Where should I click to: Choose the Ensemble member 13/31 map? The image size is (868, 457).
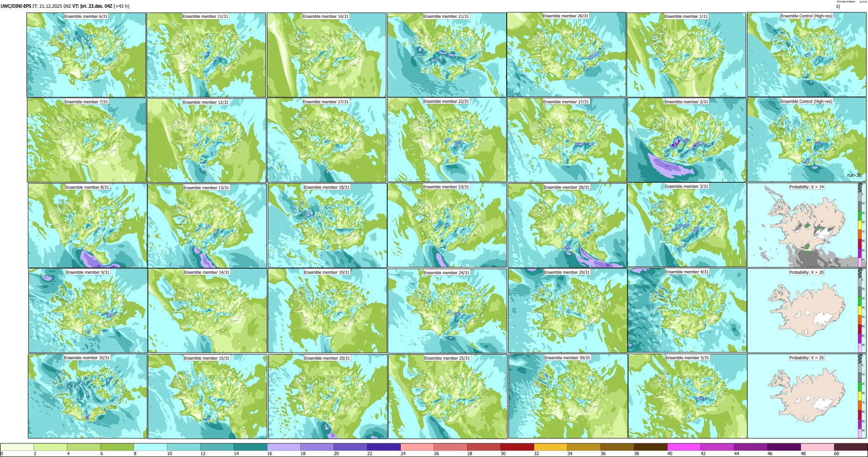(x=207, y=226)
